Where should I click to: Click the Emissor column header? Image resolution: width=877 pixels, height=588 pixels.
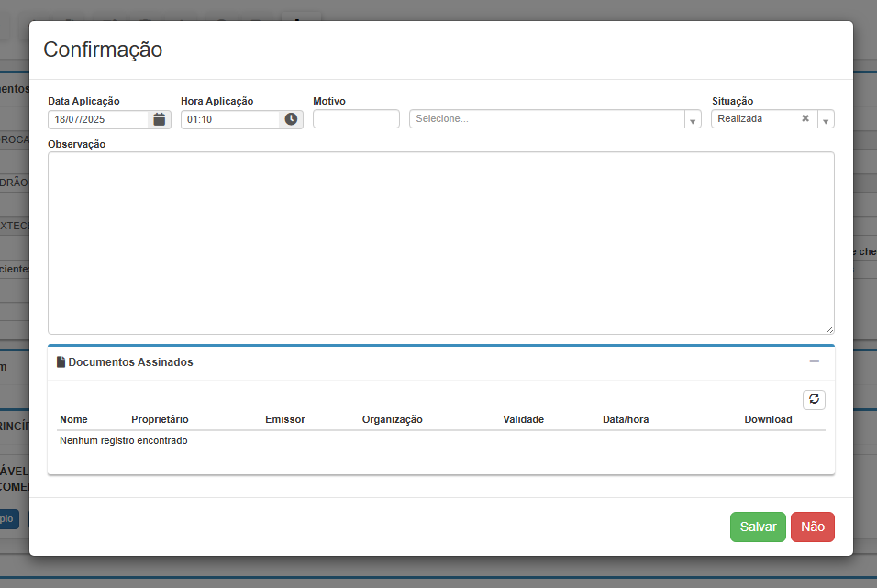(284, 419)
